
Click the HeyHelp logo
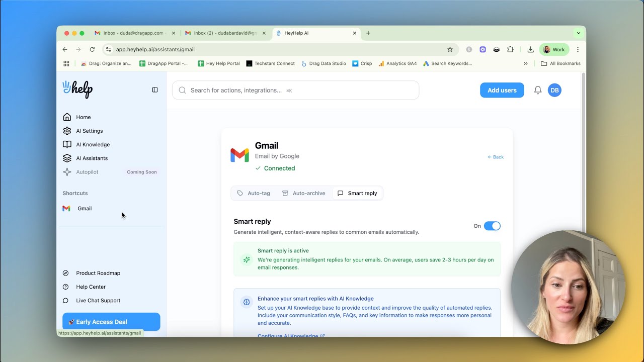pos(77,89)
